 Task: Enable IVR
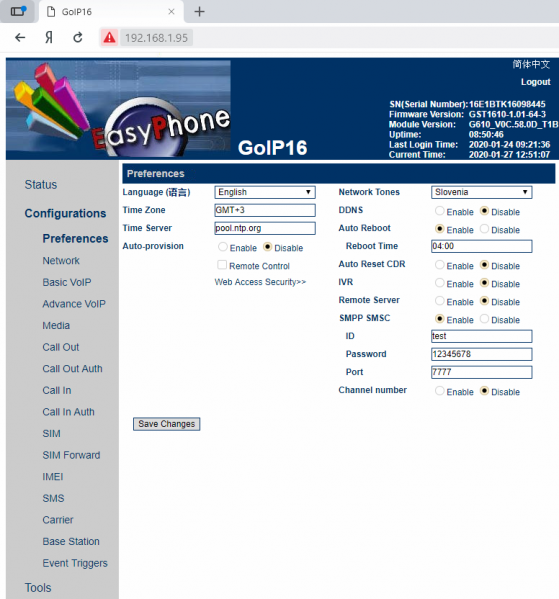pos(440,283)
